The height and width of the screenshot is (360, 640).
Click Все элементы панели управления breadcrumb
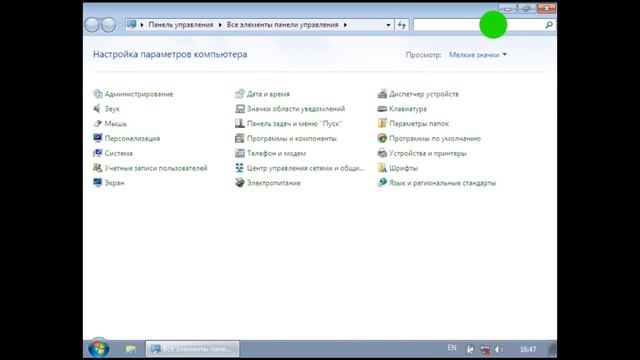pyautogui.click(x=282, y=25)
